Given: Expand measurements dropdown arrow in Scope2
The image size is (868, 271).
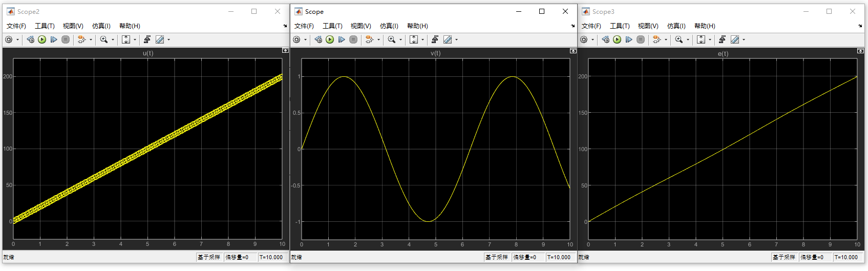Looking at the screenshot, I should [x=168, y=39].
